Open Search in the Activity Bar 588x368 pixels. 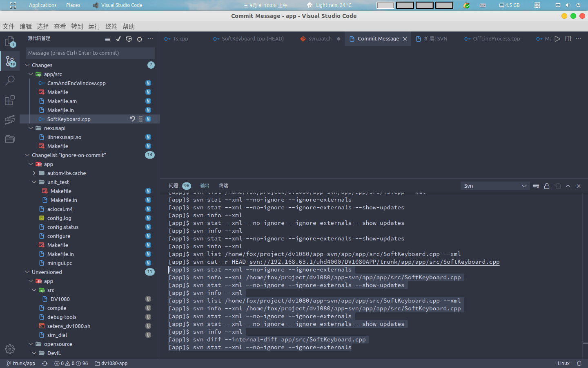click(10, 80)
